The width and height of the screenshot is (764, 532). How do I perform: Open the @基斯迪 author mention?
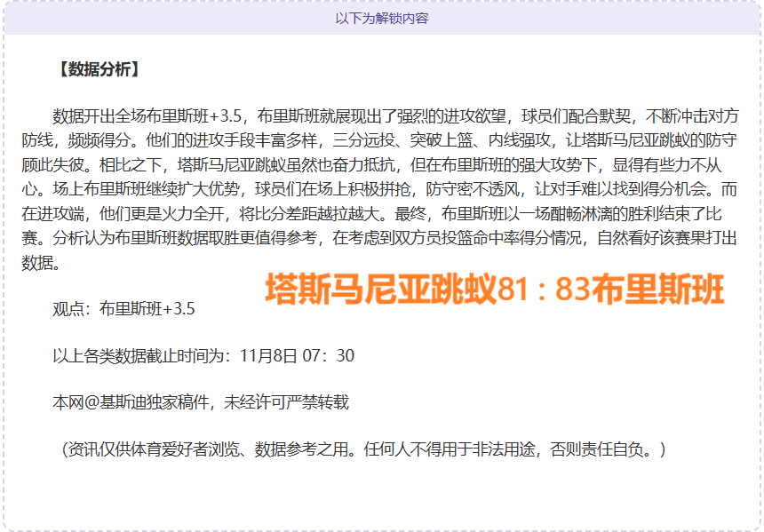click(x=113, y=402)
